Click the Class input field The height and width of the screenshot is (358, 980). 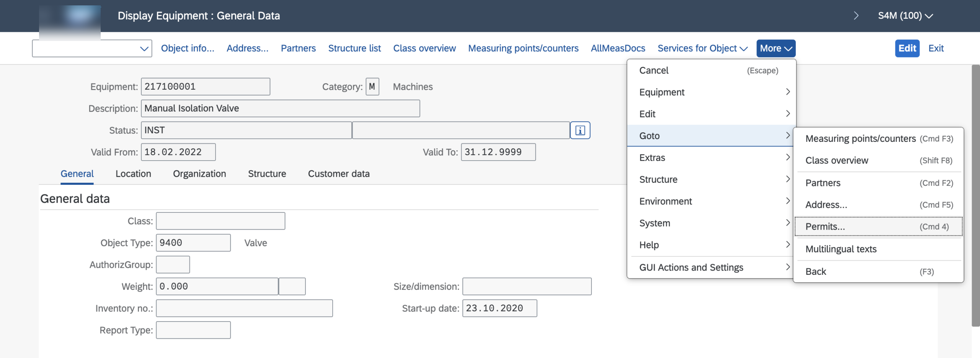(x=220, y=221)
